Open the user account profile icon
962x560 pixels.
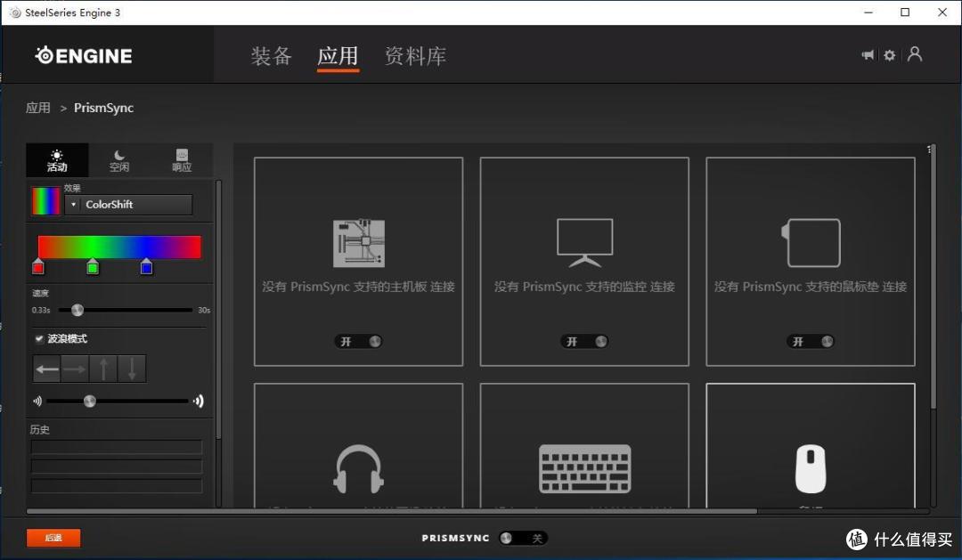tap(915, 54)
